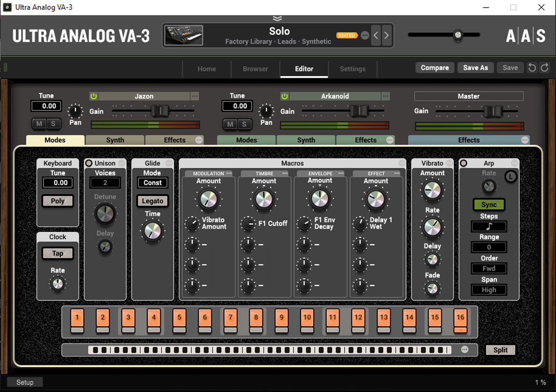
Task: Open TIMBRE macro ellipsis menu
Action: pyautogui.click(x=285, y=173)
